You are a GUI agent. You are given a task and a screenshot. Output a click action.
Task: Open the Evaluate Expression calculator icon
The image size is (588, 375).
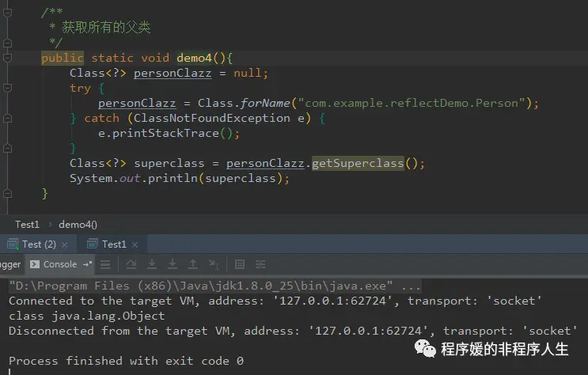240,265
